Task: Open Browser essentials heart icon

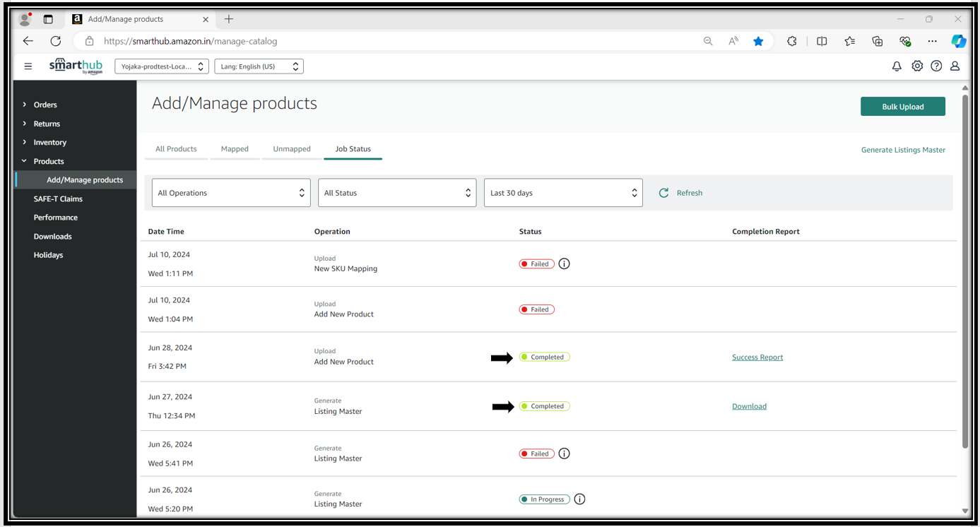Action: click(x=905, y=41)
